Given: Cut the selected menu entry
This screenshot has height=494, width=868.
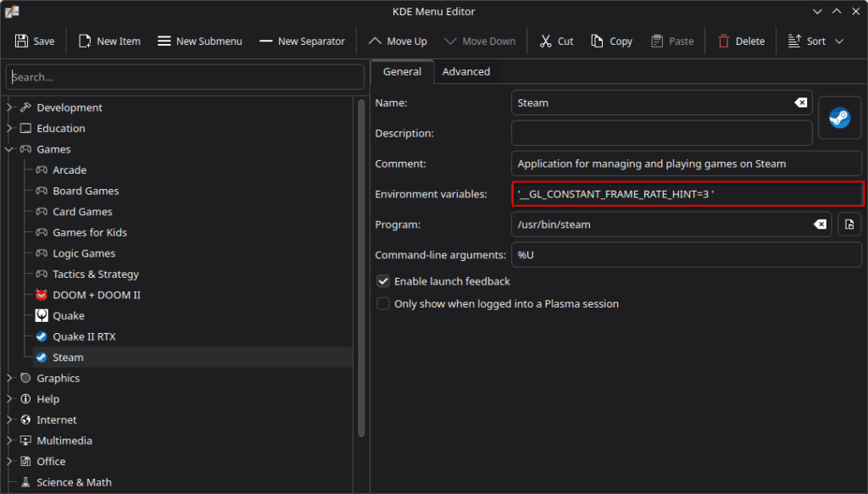Looking at the screenshot, I should point(556,41).
